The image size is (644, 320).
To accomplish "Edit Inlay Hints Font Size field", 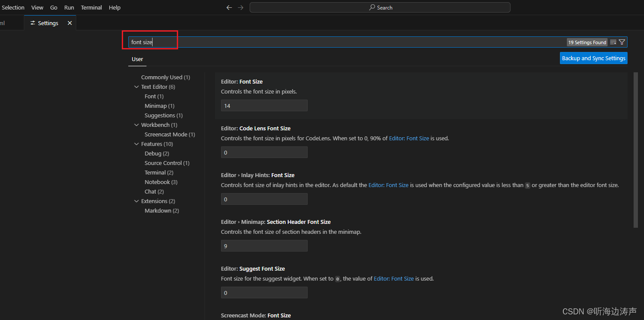I will 264,199.
